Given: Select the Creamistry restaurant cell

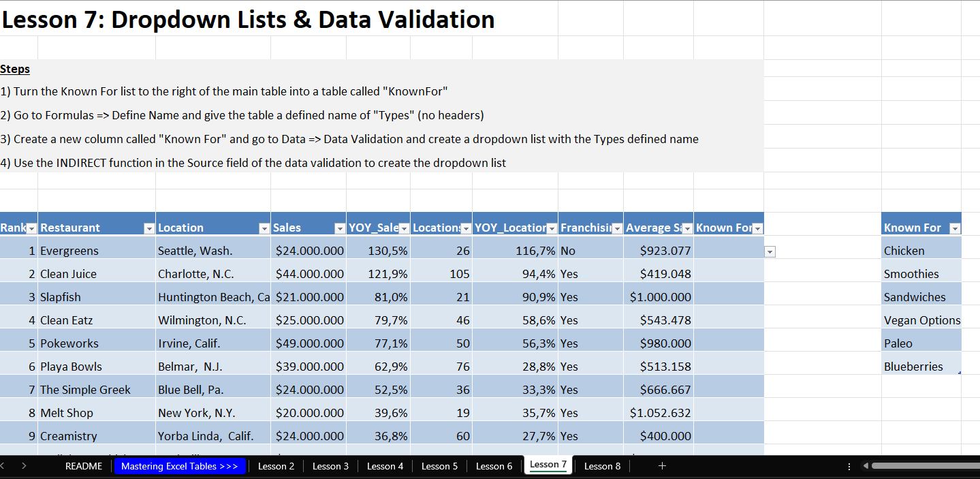Looking at the screenshot, I should click(x=97, y=436).
